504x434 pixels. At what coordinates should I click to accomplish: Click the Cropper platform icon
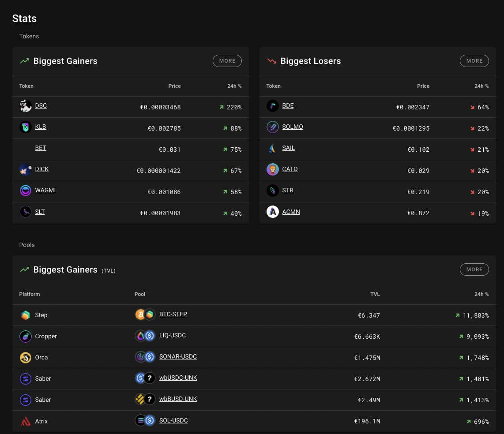pyautogui.click(x=26, y=336)
